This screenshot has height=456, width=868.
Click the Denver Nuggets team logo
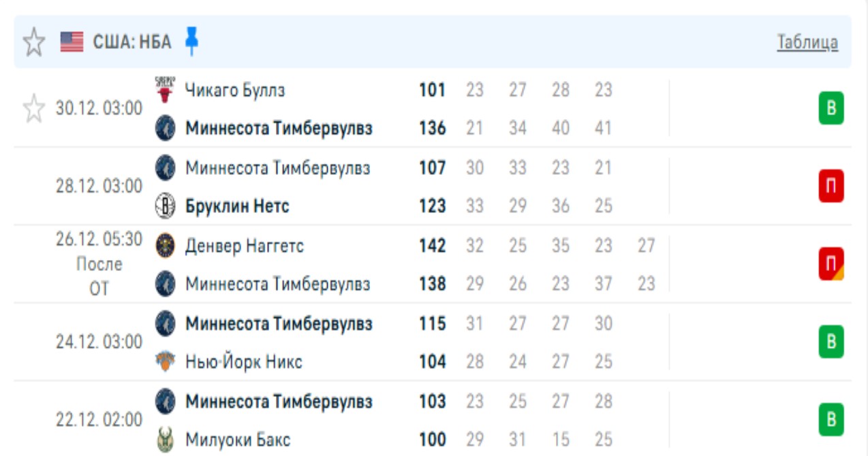tap(165, 245)
